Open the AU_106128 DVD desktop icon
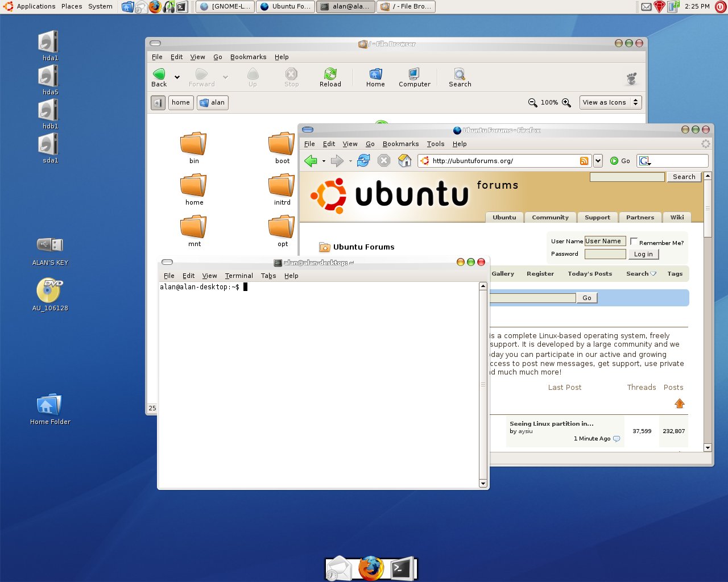The width and height of the screenshot is (728, 582). click(x=50, y=294)
